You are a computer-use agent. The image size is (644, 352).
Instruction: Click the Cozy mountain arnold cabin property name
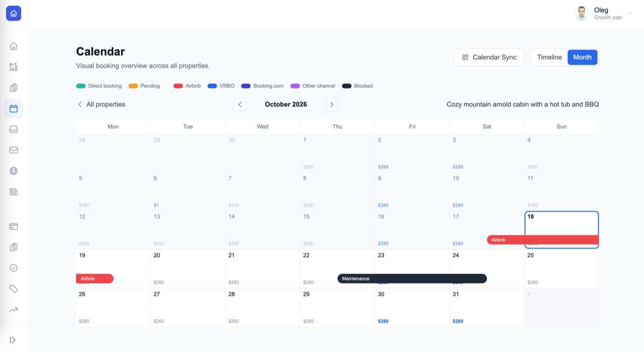tap(523, 104)
